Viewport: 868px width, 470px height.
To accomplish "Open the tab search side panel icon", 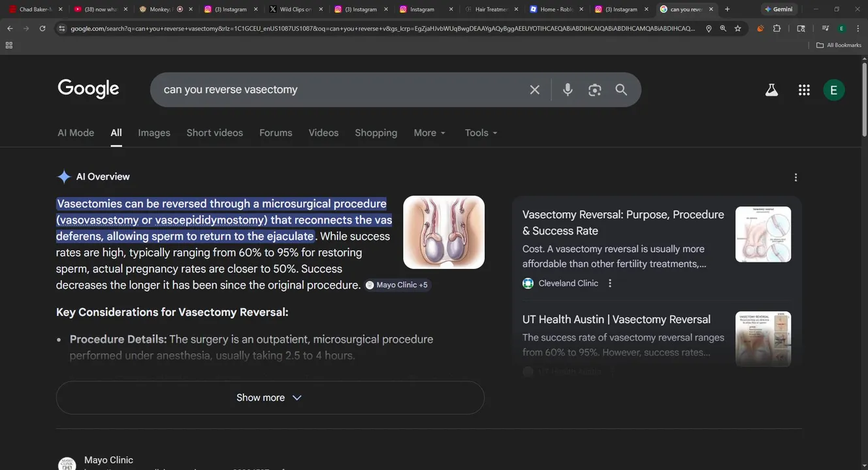I will pos(801,29).
